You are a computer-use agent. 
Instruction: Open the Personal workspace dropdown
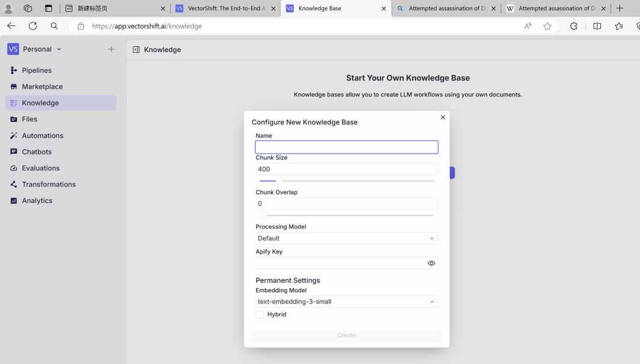tap(37, 49)
